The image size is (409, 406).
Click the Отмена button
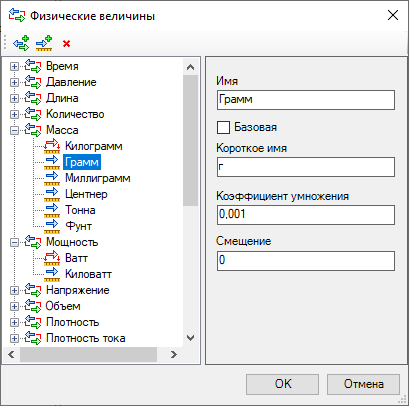[x=363, y=384]
